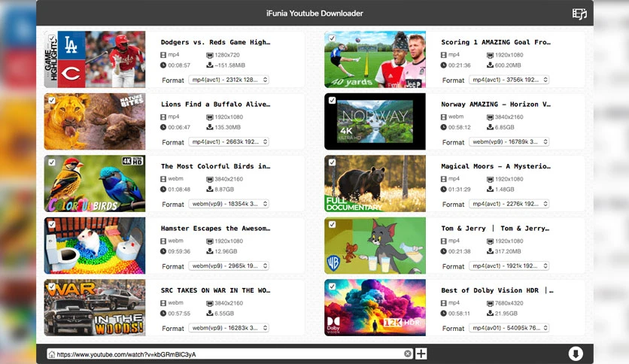Toggle the Hamster Escapes video checkbox

coord(52,225)
